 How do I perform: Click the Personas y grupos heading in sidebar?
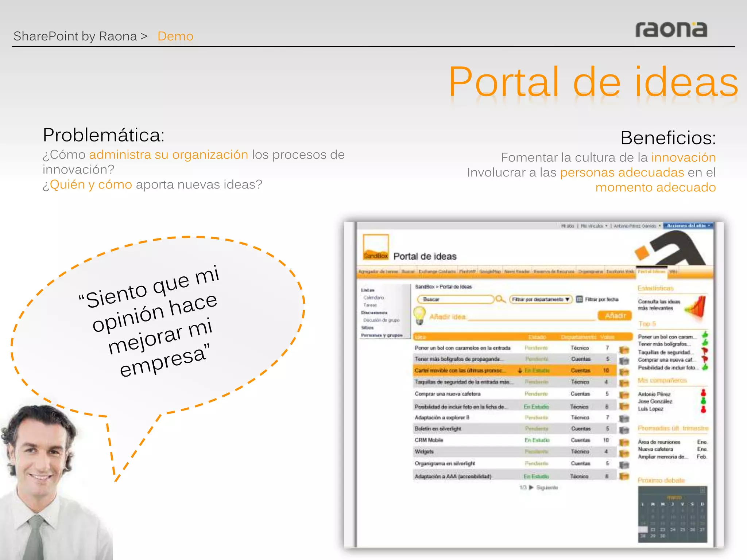pyautogui.click(x=382, y=335)
